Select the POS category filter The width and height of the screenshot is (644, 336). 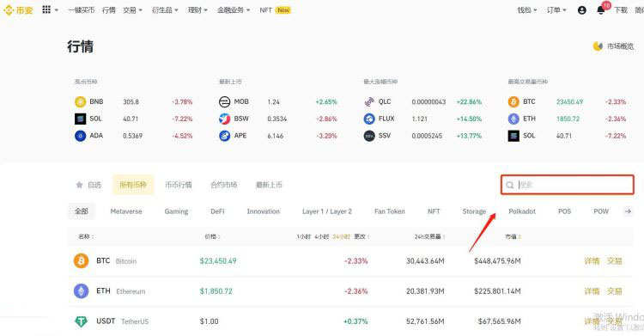tap(564, 211)
